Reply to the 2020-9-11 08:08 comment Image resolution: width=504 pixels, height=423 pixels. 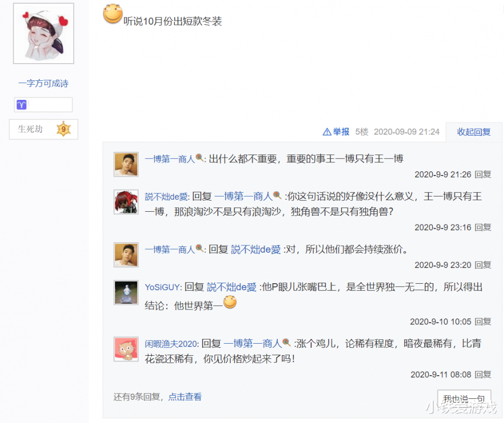483,375
